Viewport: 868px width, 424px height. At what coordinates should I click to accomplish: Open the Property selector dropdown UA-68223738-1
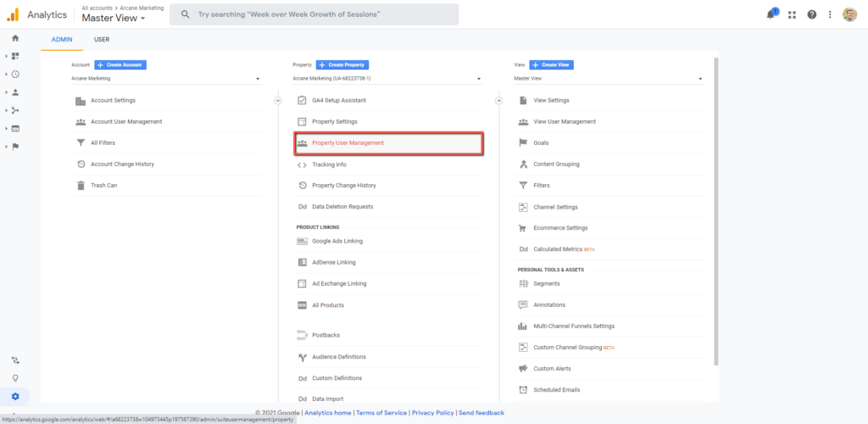coord(387,79)
